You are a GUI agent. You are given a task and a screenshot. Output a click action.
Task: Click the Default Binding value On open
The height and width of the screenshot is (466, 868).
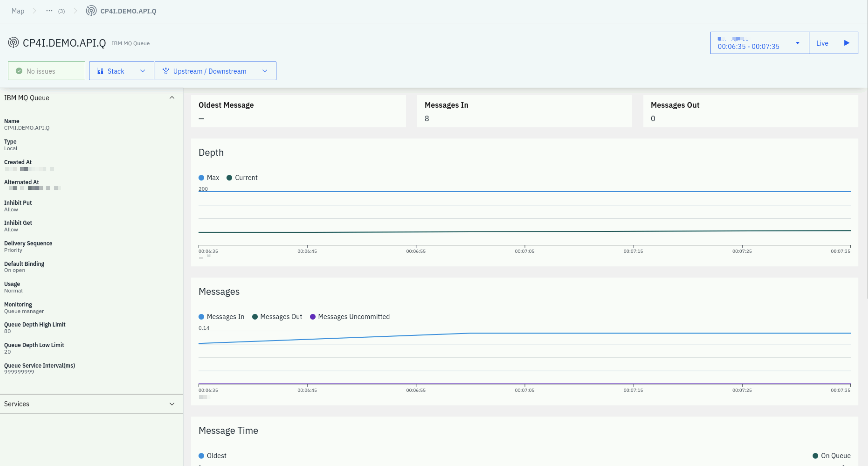(x=15, y=270)
